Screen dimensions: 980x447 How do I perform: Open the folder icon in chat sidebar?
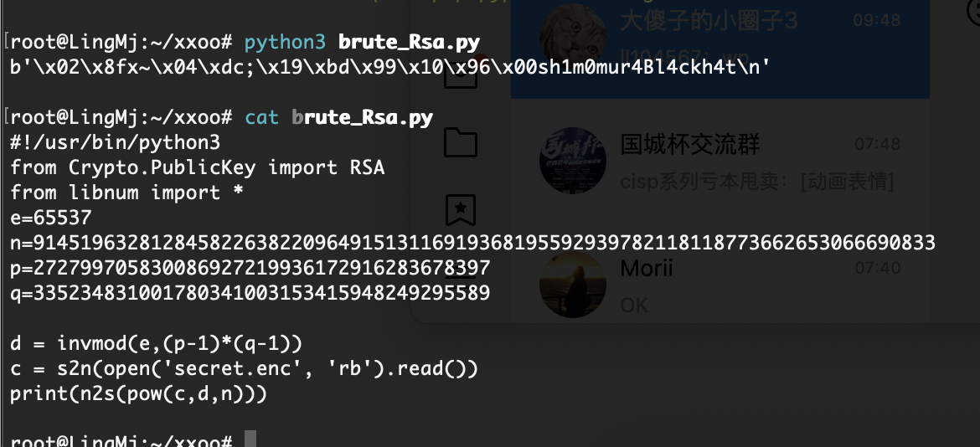(x=461, y=142)
